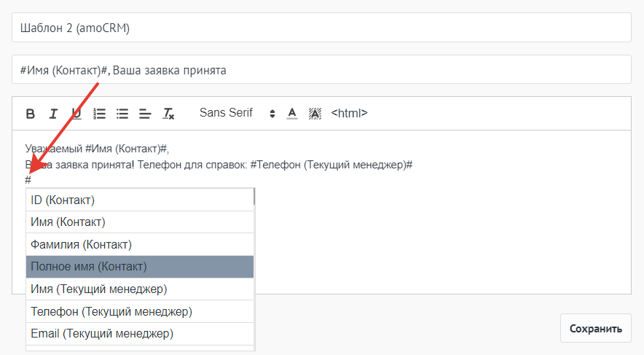The image size is (644, 355).
Task: Select "ID (Контакт)" from the variable list
Action: [140, 200]
